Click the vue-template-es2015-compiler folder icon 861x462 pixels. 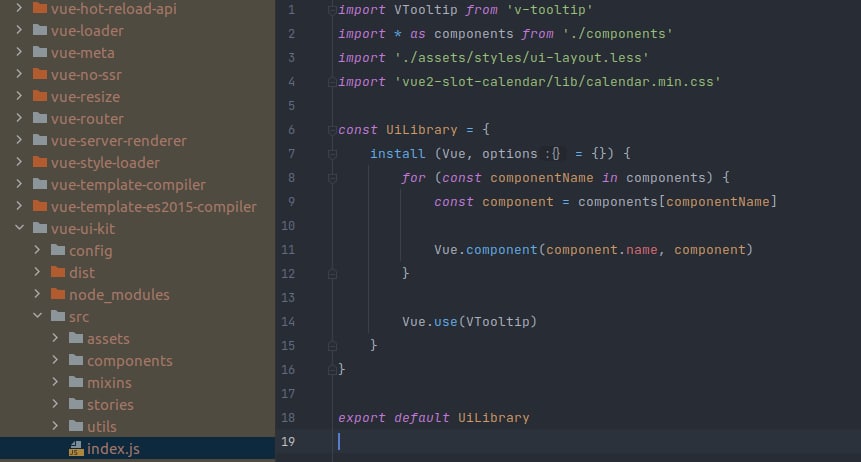(x=40, y=205)
